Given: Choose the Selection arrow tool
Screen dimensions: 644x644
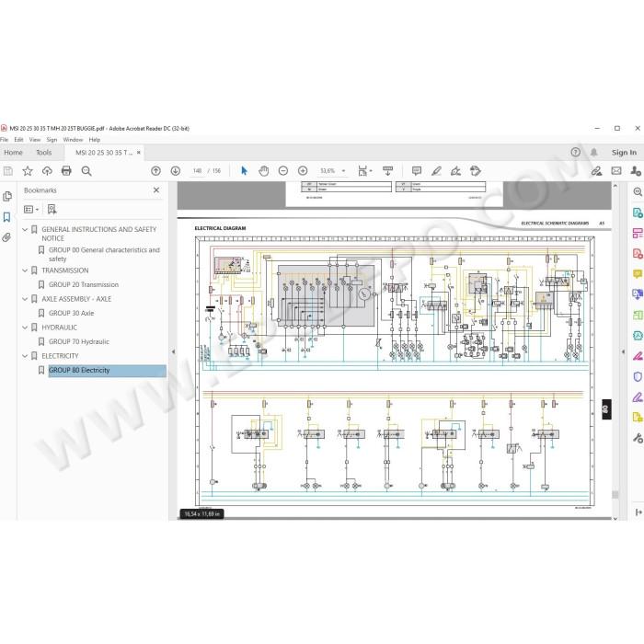Looking at the screenshot, I should point(245,171).
